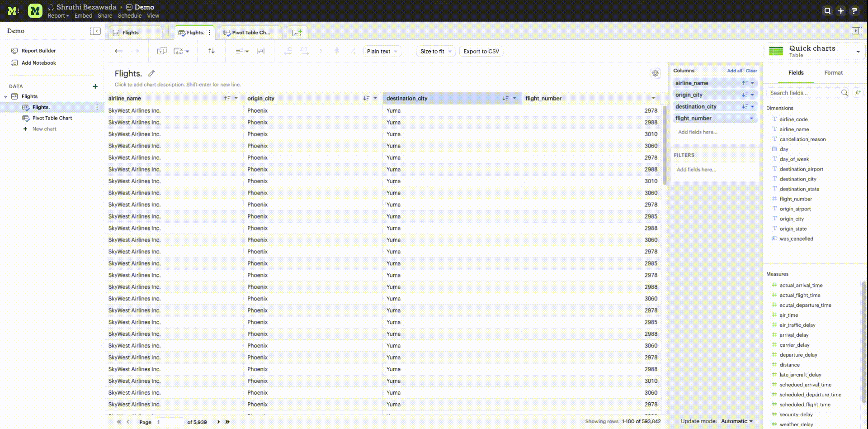Viewport: 868px width, 429px height.
Task: Click the undo back arrow in toolbar
Action: click(x=118, y=51)
